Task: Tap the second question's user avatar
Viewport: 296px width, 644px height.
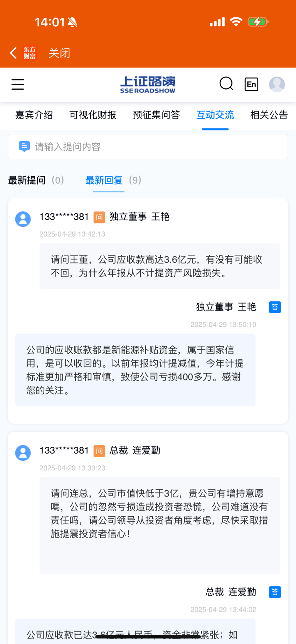Action: (23, 453)
